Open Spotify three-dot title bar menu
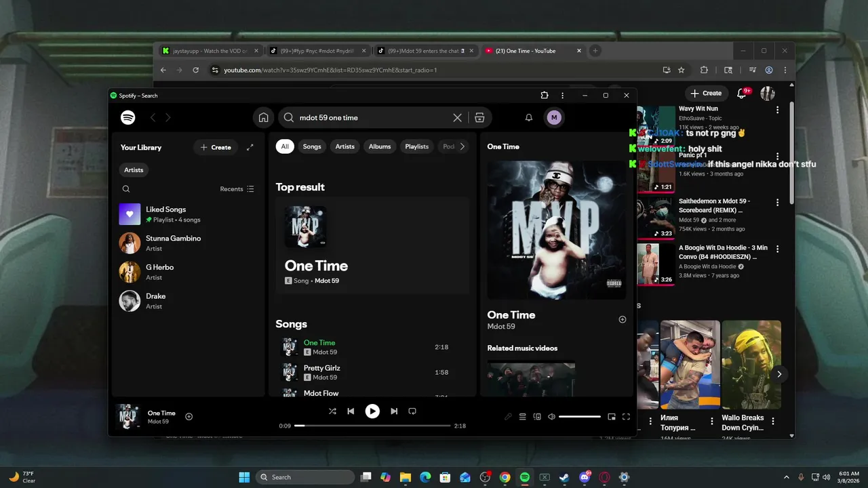 click(x=562, y=96)
